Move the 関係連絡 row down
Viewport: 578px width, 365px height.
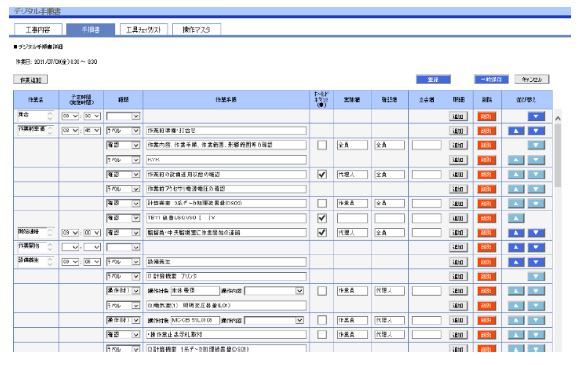pos(536,233)
